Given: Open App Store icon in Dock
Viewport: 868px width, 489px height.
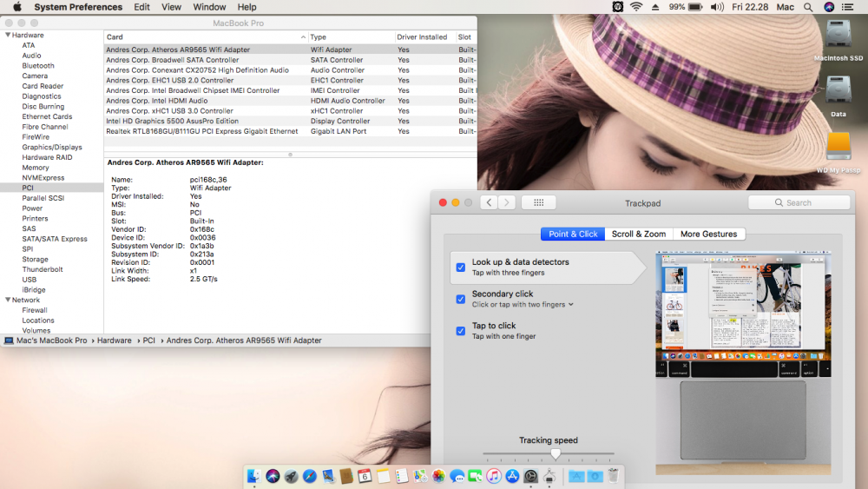Looking at the screenshot, I should [512, 476].
